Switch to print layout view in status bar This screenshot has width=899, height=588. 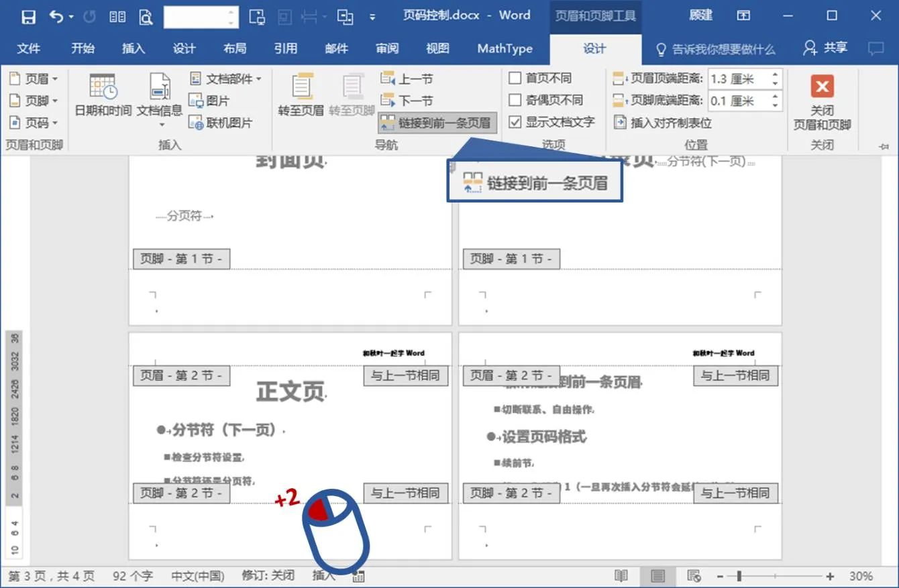point(657,576)
